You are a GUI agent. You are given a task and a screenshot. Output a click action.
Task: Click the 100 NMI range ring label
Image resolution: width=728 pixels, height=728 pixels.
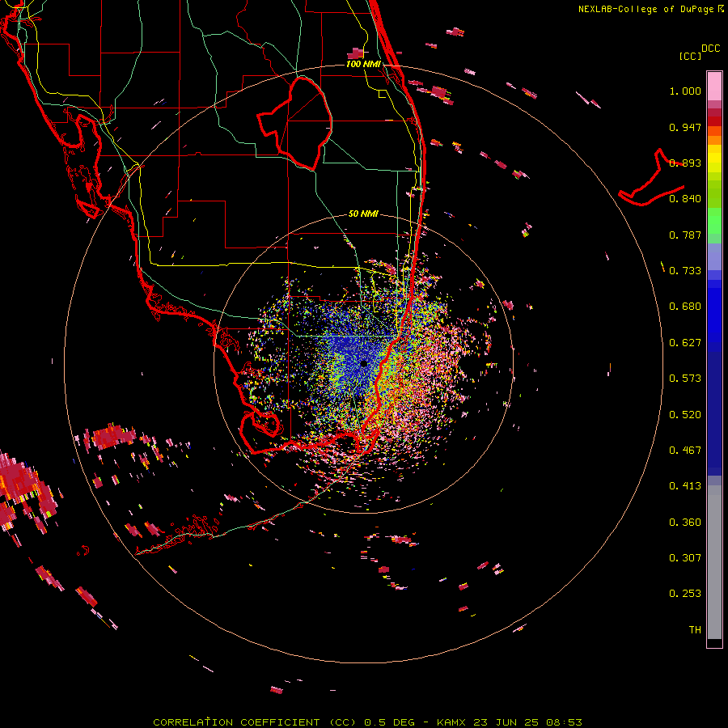363,64
